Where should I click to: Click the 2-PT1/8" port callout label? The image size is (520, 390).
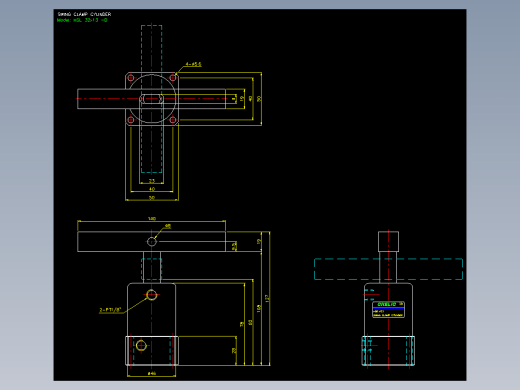tap(110, 310)
